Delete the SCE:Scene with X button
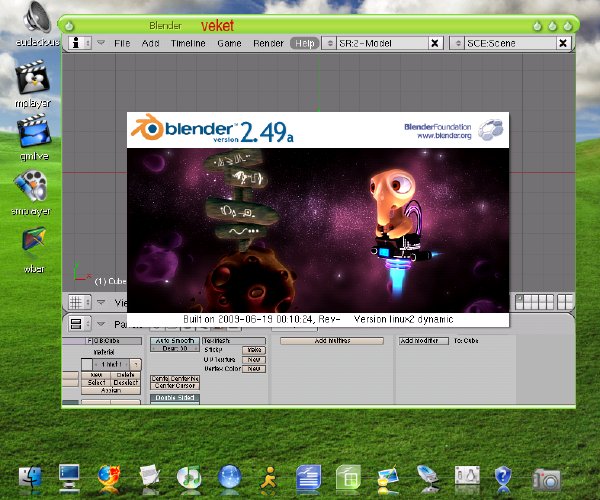The height and width of the screenshot is (500, 600). (x=563, y=43)
